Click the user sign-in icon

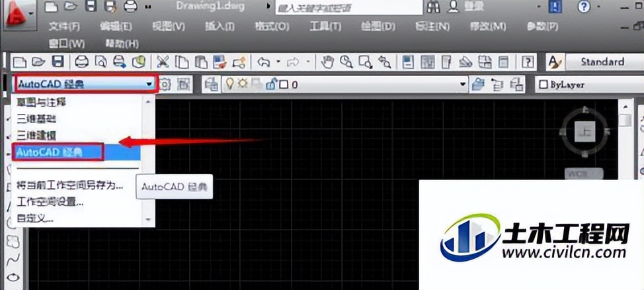pyautogui.click(x=453, y=7)
